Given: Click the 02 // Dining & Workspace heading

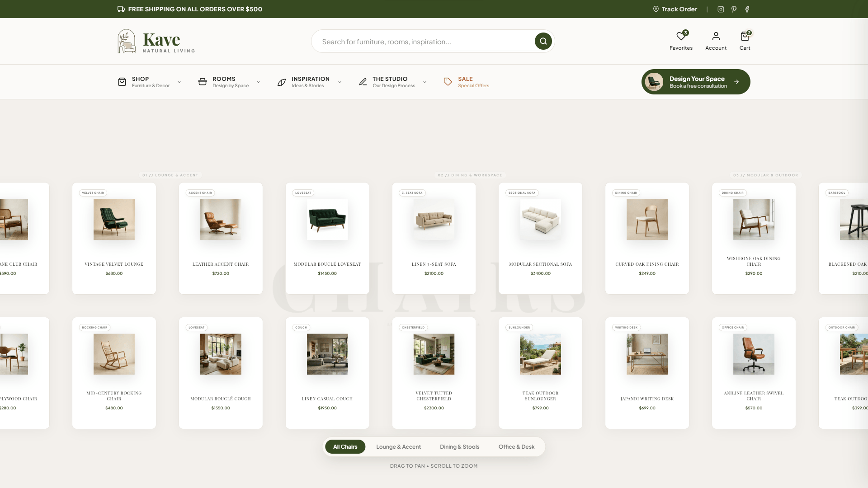Looking at the screenshot, I should tap(470, 175).
